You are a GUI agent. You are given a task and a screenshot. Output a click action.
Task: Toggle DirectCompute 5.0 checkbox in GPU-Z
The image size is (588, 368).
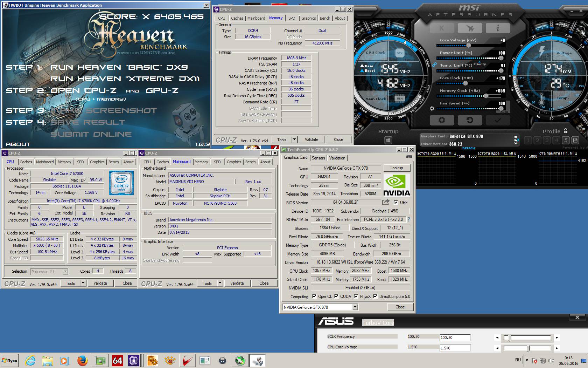375,296
